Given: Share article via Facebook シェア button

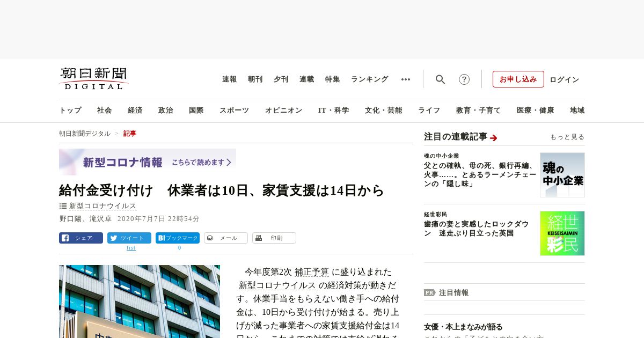Looking at the screenshot, I should click(x=81, y=238).
